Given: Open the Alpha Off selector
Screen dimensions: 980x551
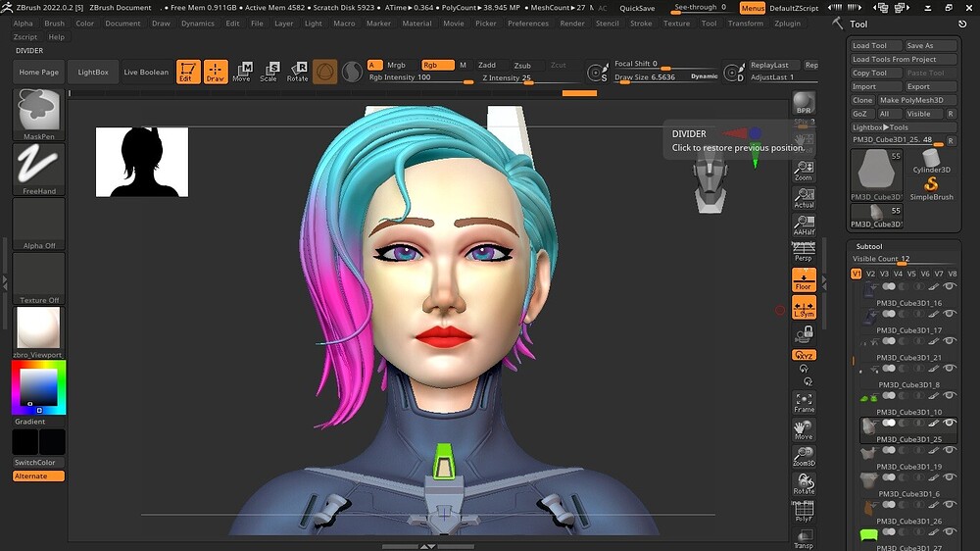Looking at the screenshot, I should point(39,224).
